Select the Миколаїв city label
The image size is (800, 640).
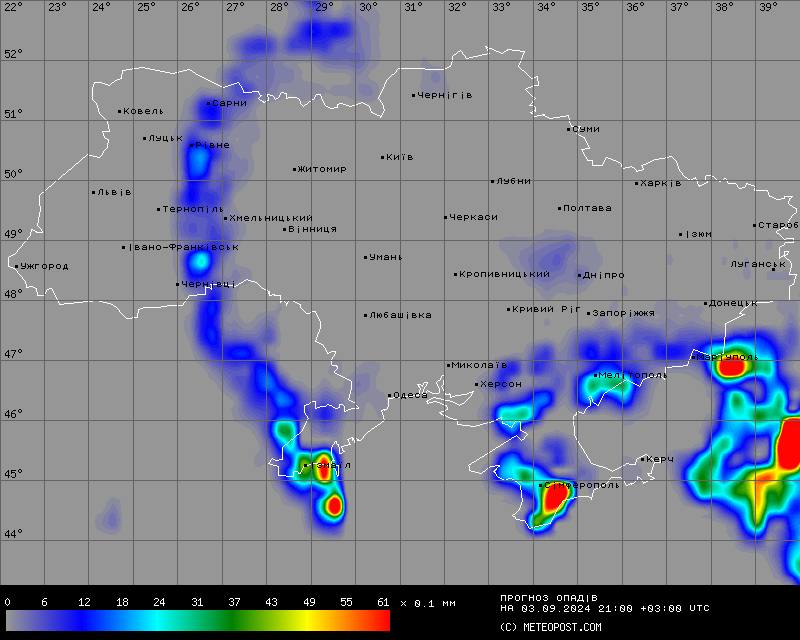[480, 365]
